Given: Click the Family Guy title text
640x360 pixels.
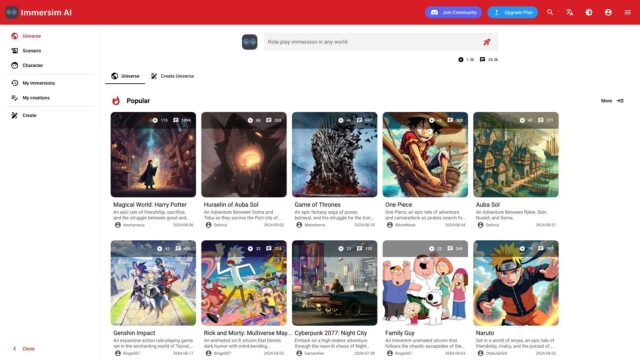Looking at the screenshot, I should [x=399, y=333].
